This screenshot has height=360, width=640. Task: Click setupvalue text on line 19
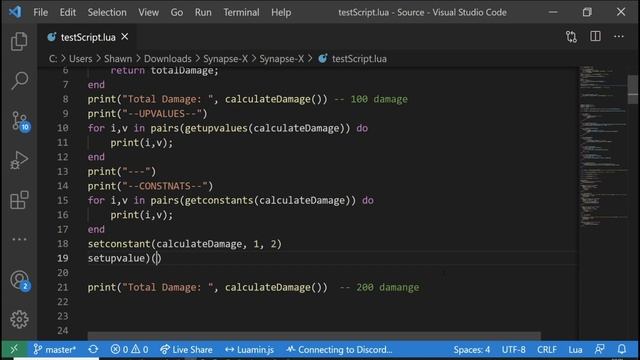pos(116,258)
